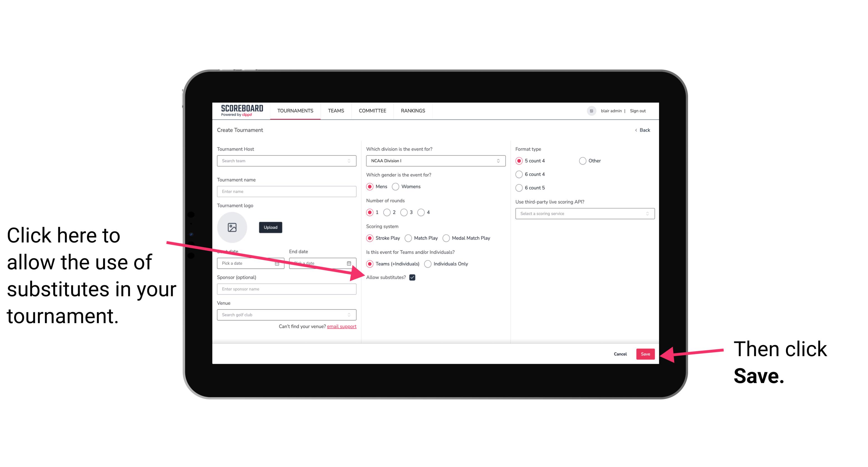Enable Allow substitutes checkbox

click(414, 277)
